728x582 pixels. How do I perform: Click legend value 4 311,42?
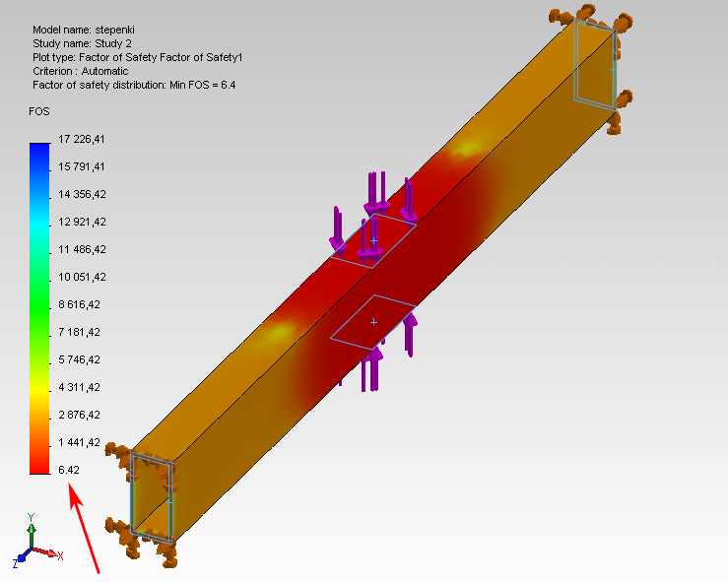[x=80, y=387]
